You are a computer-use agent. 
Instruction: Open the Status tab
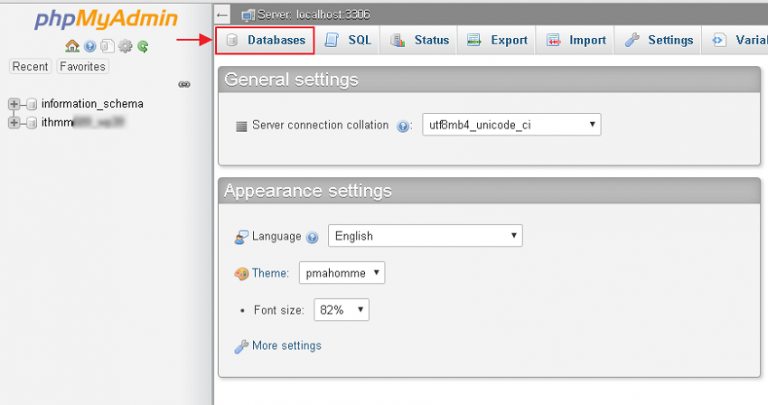pos(420,41)
